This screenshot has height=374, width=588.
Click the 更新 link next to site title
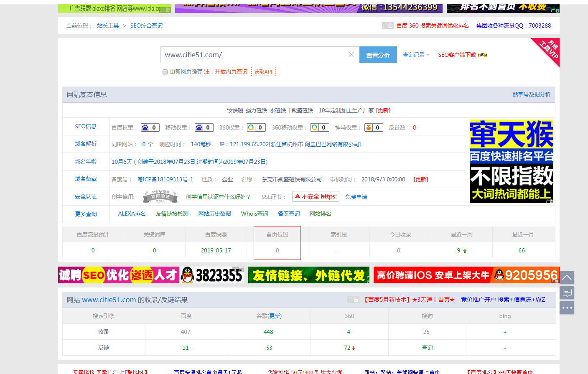click(383, 110)
